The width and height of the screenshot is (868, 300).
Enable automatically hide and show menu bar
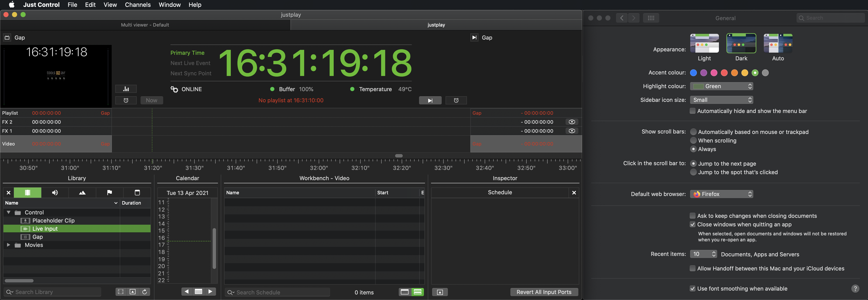[693, 111]
